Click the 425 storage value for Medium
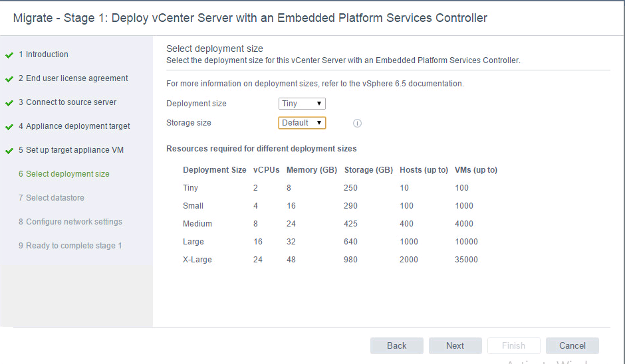 (350, 223)
